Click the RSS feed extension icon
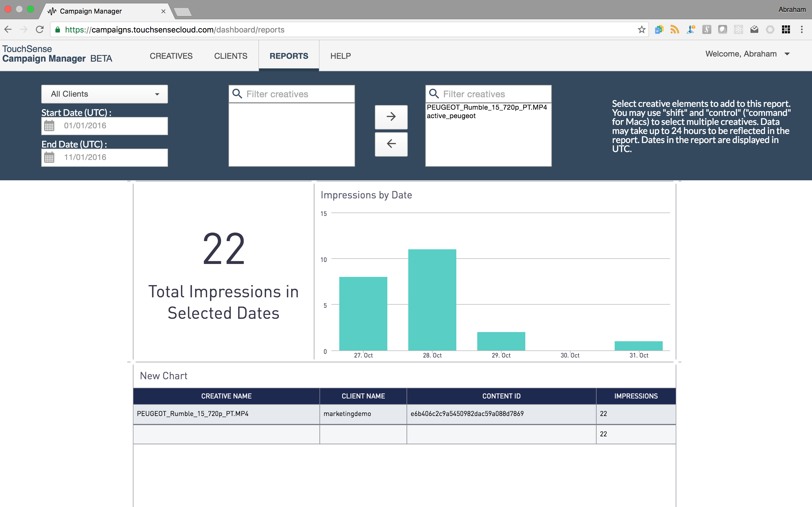This screenshot has height=507, width=812. pos(675,29)
